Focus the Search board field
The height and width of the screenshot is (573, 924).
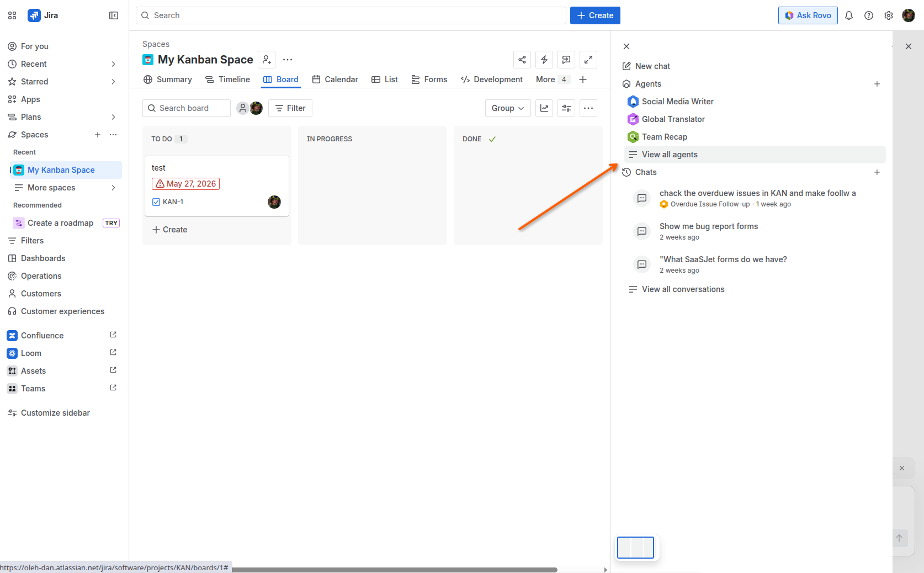pos(187,108)
